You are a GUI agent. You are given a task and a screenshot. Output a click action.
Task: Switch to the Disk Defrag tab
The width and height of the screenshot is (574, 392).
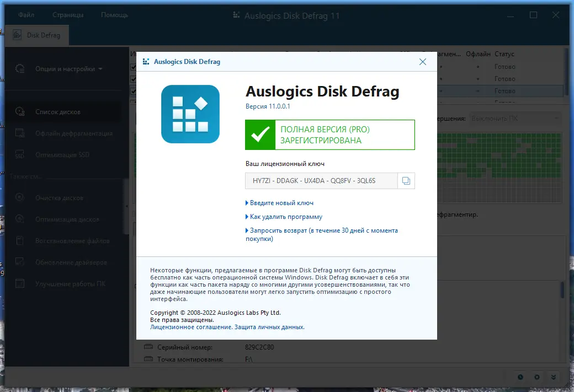[37, 35]
